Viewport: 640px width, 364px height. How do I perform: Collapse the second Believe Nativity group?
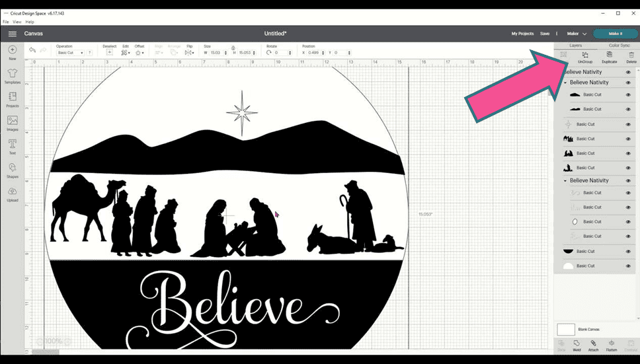565,83
